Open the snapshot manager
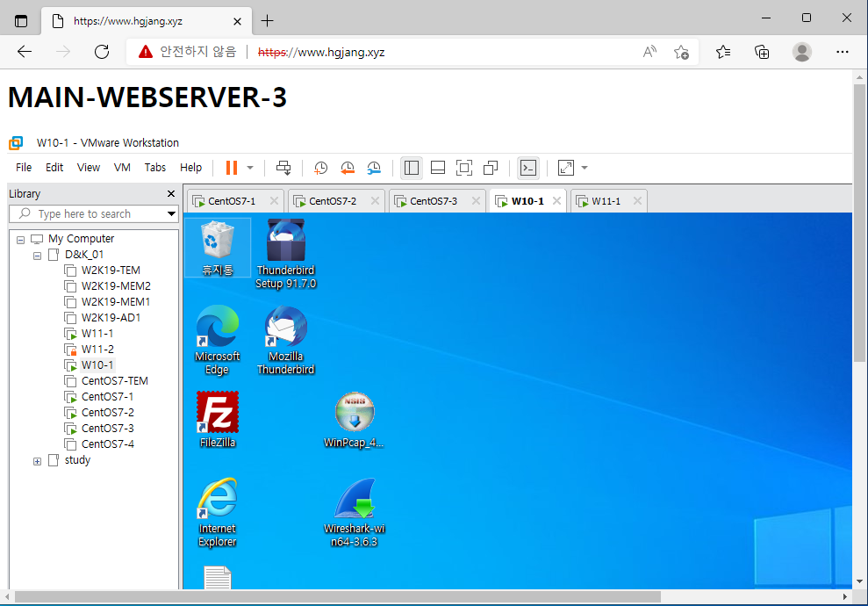Viewport: 868px width, 606px height. point(374,168)
